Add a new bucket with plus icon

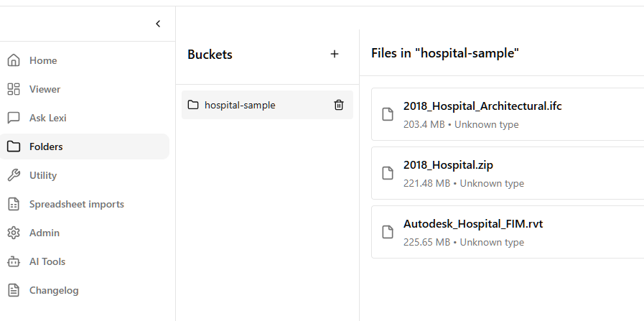click(x=335, y=54)
